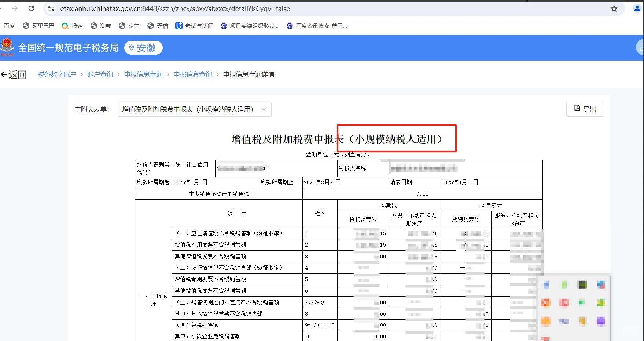This screenshot has width=644, height=341.
Task: Click the location pin icon beside 安徽
Action: (132, 48)
